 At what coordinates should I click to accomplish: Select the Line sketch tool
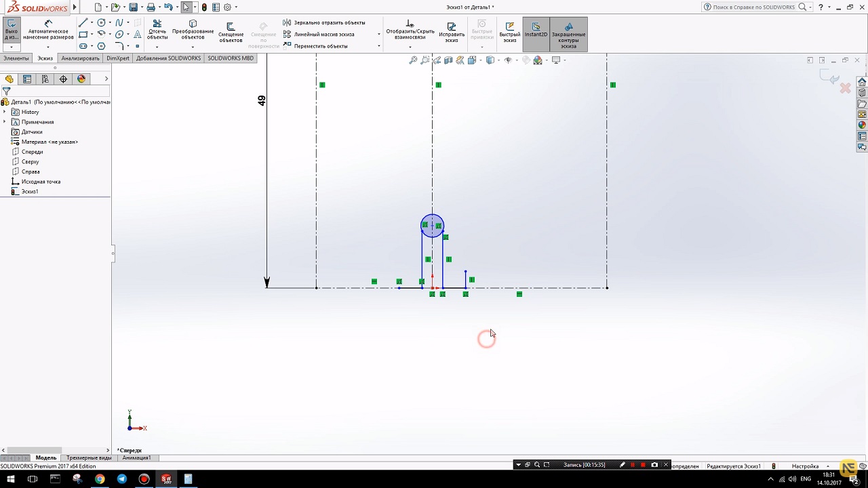coord(83,22)
